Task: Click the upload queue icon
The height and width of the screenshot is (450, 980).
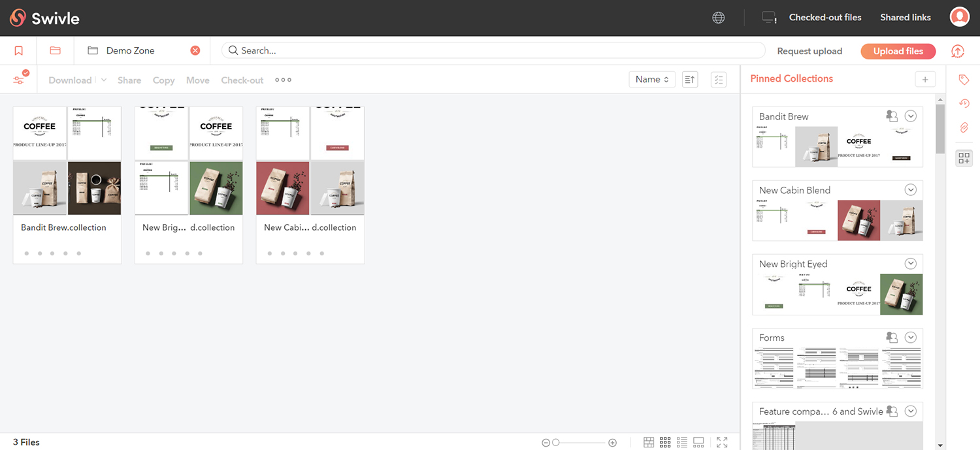Action: coord(958,51)
